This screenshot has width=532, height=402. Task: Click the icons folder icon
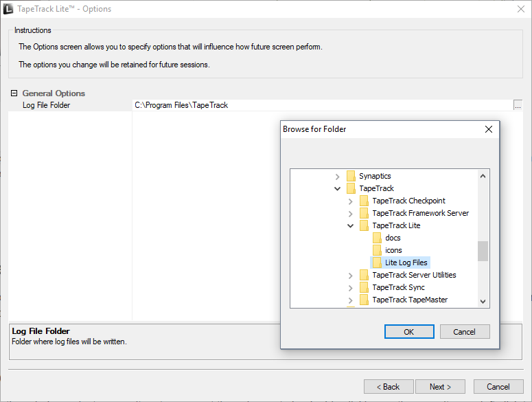tap(377, 250)
